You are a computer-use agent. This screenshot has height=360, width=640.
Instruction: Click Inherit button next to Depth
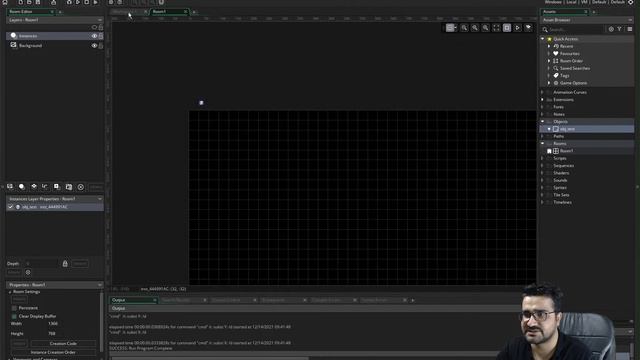click(80, 264)
